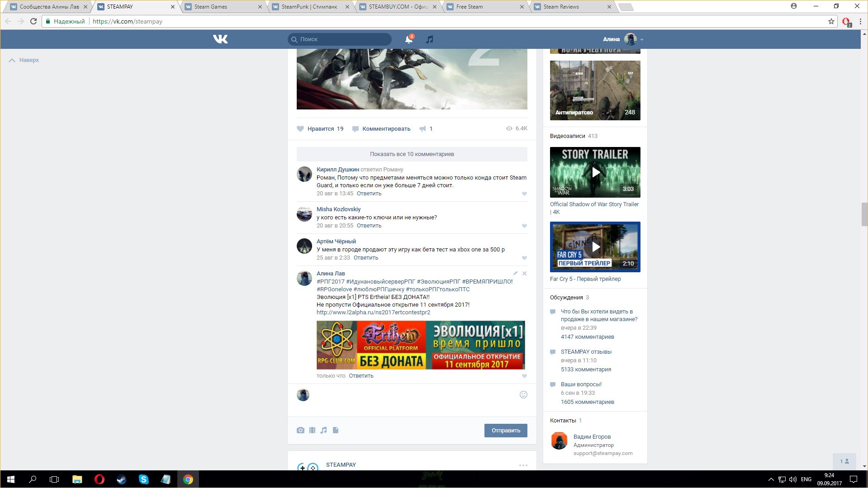Reply to Артём Чёрный comment
868x488 pixels.
click(366, 258)
